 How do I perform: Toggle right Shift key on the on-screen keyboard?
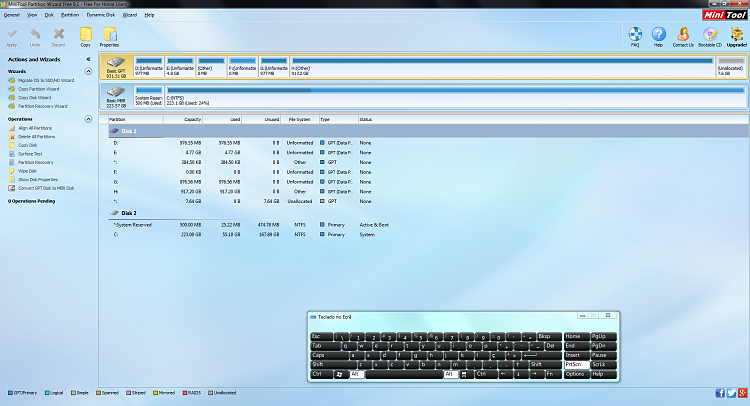point(545,365)
